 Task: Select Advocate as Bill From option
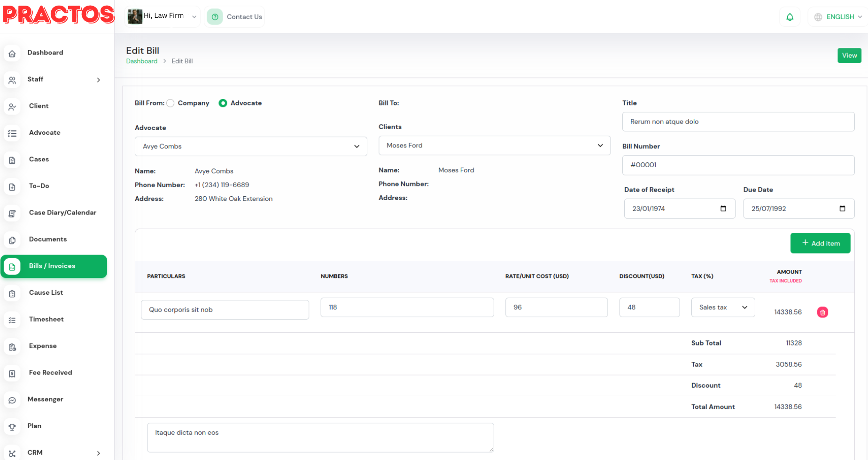click(223, 103)
